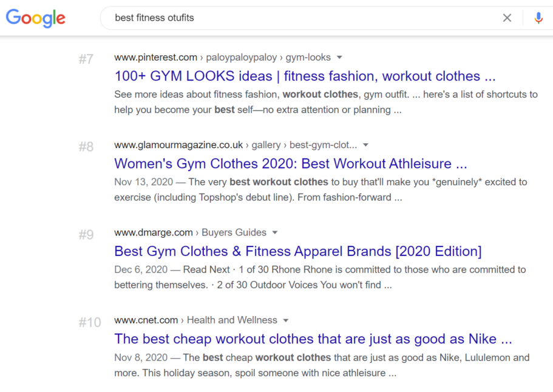The height and width of the screenshot is (392, 553).
Task: Expand the caret beside the Glamour Magazine URL
Action: [365, 145]
